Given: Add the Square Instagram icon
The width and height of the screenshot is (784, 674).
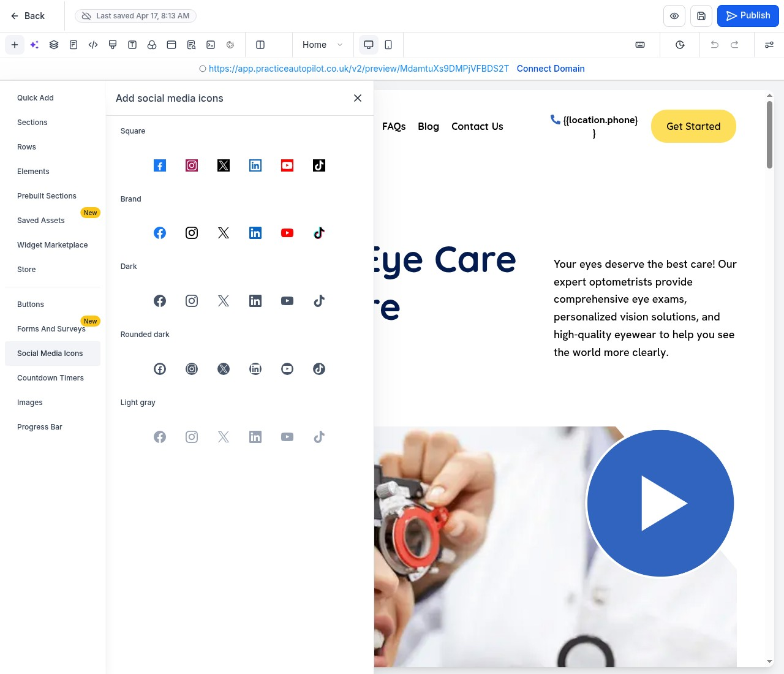Looking at the screenshot, I should pos(192,165).
